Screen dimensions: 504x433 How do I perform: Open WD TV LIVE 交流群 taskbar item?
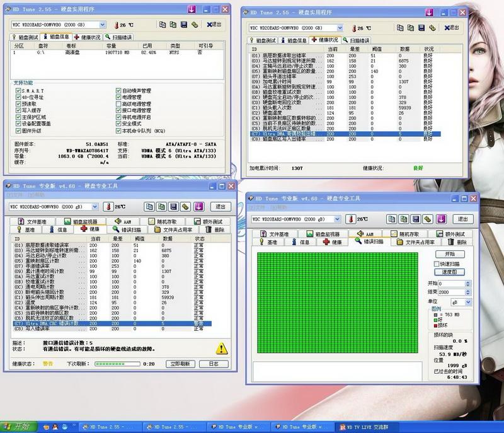click(366, 427)
